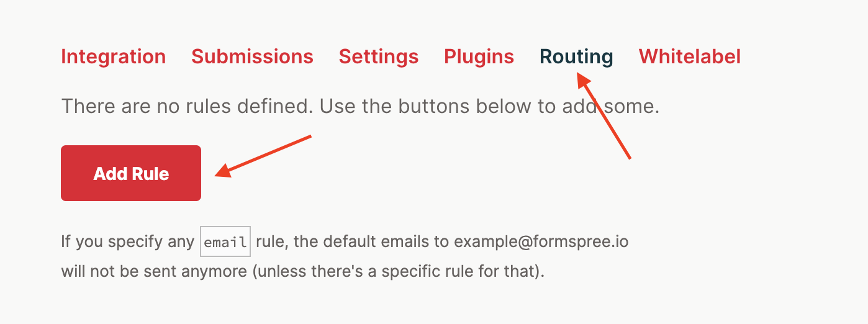This screenshot has width=868, height=324.
Task: Click the word "some" ending the message
Action: click(x=632, y=106)
